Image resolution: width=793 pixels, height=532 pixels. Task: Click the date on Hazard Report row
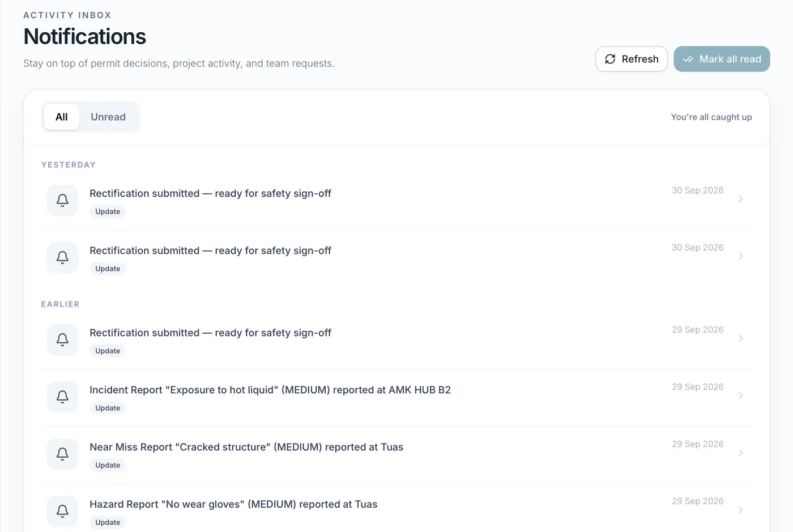pyautogui.click(x=698, y=501)
